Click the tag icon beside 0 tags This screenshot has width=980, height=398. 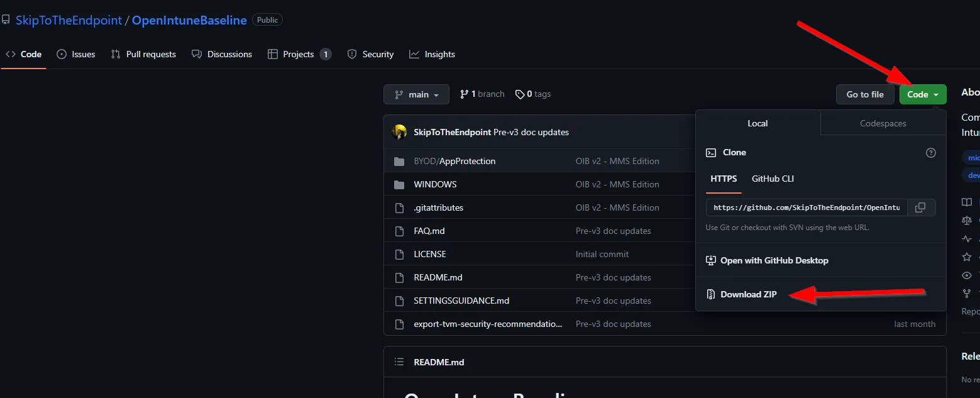pos(520,94)
